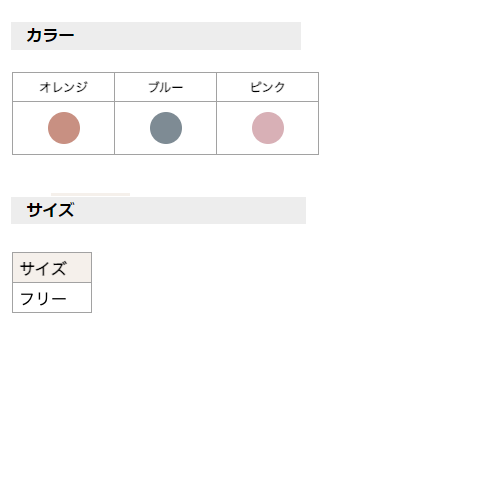The image size is (500, 500).
Task: Click the blank area right of color table
Action: coord(400,113)
